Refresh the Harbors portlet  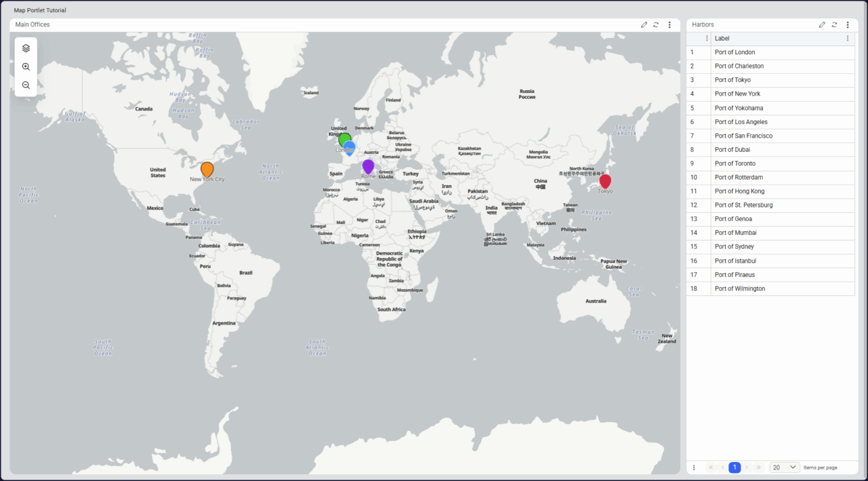(834, 25)
